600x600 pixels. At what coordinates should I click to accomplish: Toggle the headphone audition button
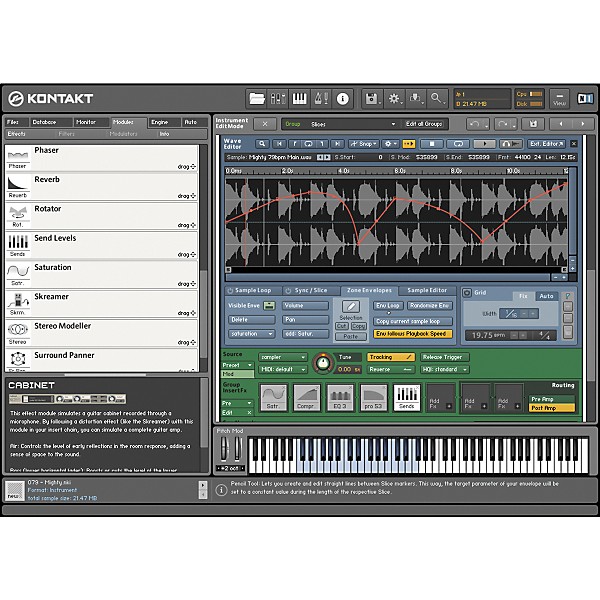511,144
